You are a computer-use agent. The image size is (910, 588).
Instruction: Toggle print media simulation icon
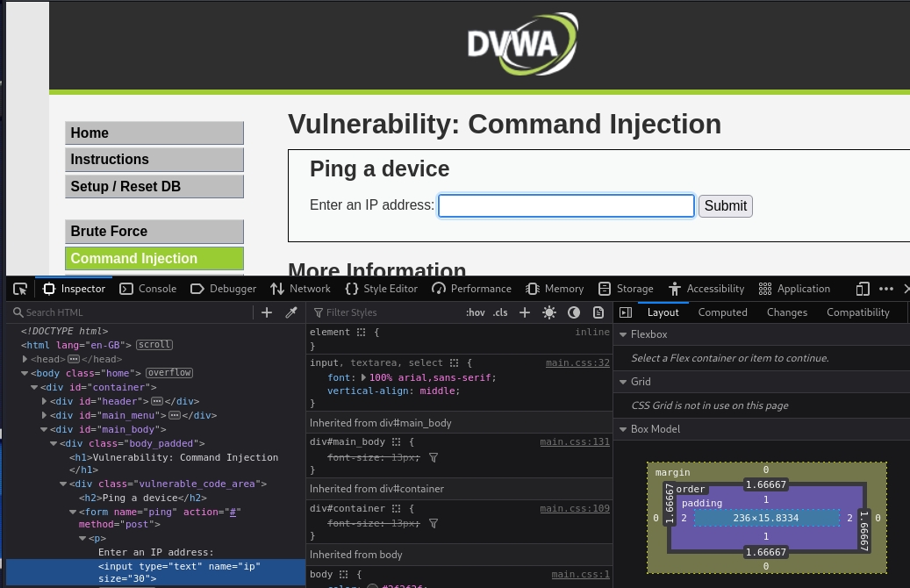pyautogui.click(x=598, y=312)
